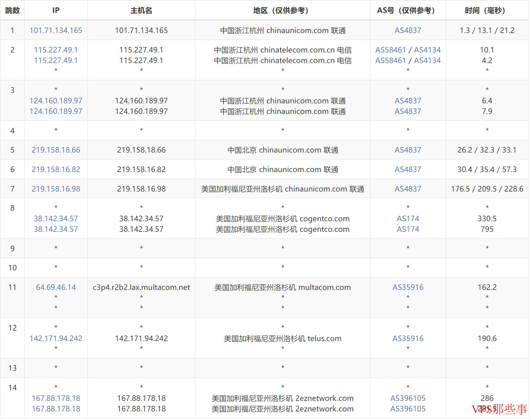Image resolution: width=531 pixels, height=420 pixels.
Task: Open the 219.158.18.66 link in the IP column
Action: [56, 150]
